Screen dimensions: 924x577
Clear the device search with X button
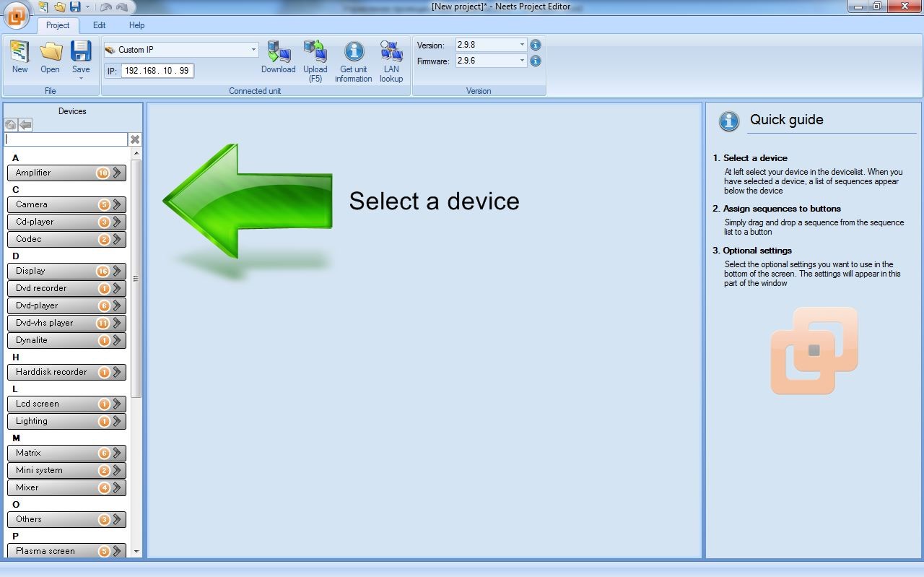pos(135,139)
